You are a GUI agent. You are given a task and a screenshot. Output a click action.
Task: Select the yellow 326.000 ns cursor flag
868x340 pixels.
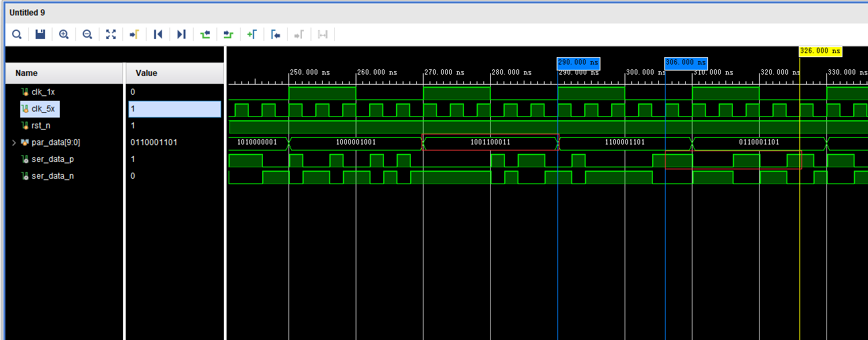[820, 50]
